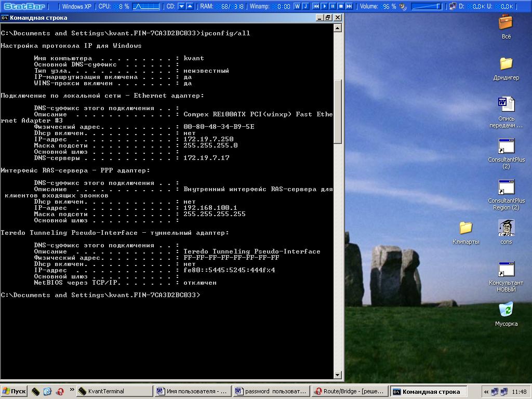Click the Командная строка title bar text

(38, 18)
